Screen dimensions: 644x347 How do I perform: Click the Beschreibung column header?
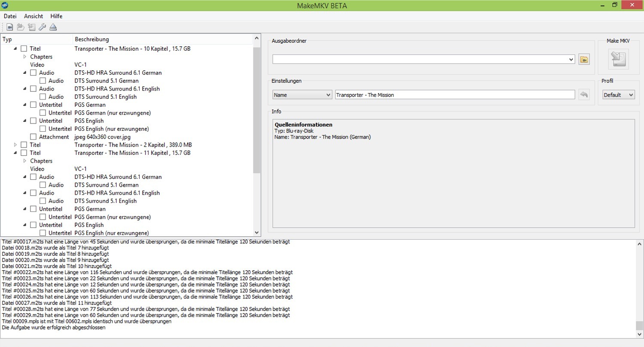click(x=163, y=39)
